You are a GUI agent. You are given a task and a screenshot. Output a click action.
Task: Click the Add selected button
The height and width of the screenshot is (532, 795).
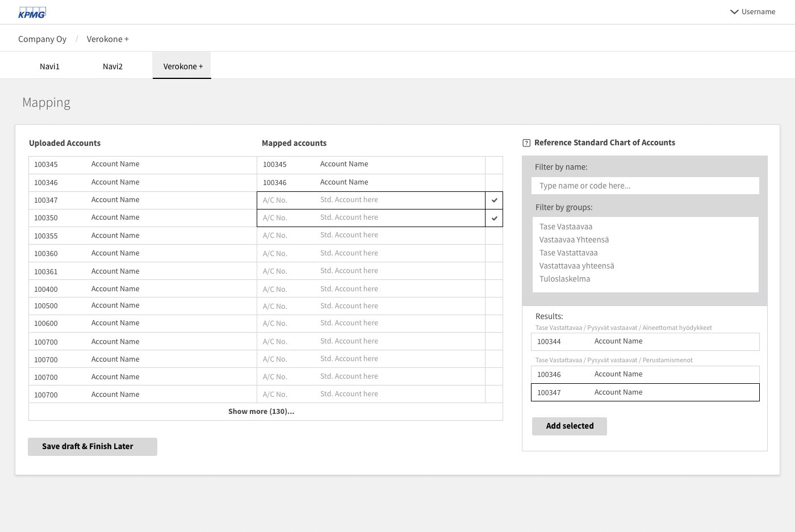(x=570, y=426)
